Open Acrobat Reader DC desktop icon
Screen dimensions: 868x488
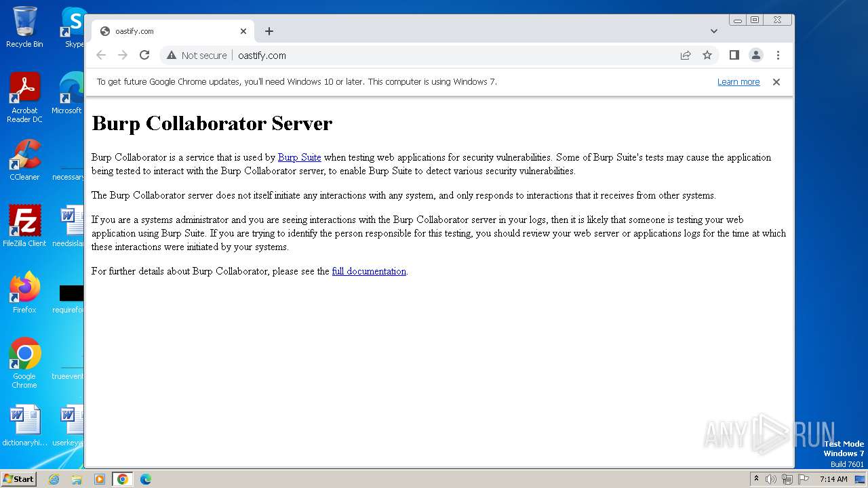click(x=24, y=98)
